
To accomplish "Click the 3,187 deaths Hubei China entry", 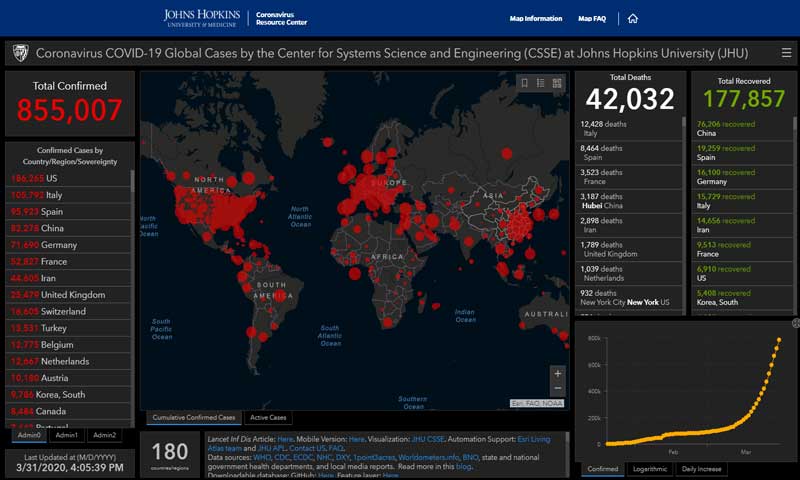I will 629,201.
